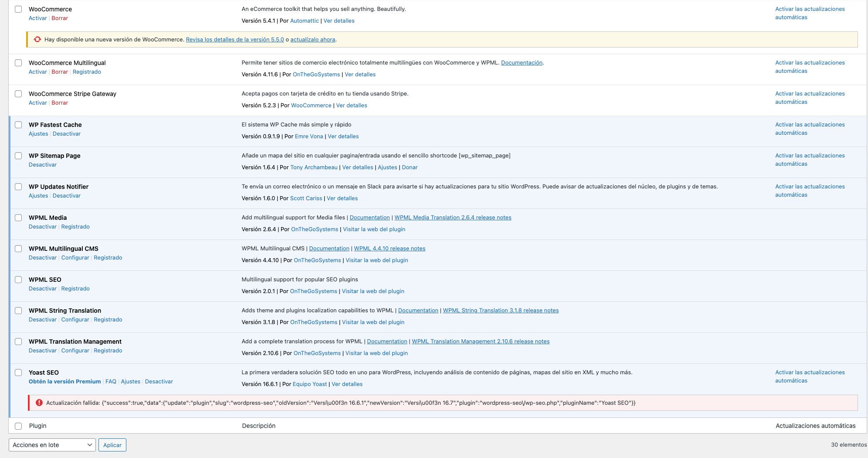The image size is (868, 458).
Task: Click Obtén la versión Premium for Yoast
Action: (x=64, y=381)
